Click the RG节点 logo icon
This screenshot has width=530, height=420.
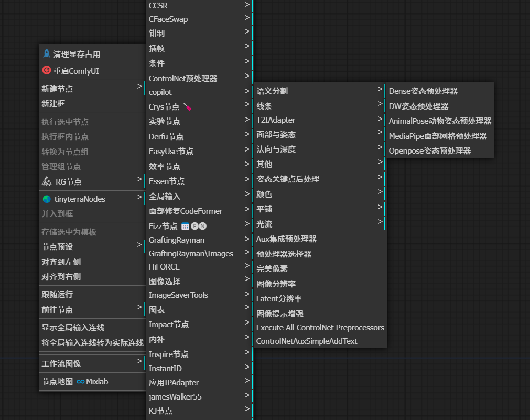click(x=47, y=181)
